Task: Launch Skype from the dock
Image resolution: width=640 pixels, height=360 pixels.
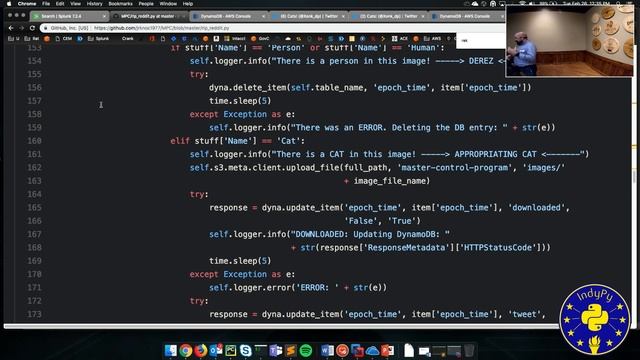Action: [x=246, y=350]
